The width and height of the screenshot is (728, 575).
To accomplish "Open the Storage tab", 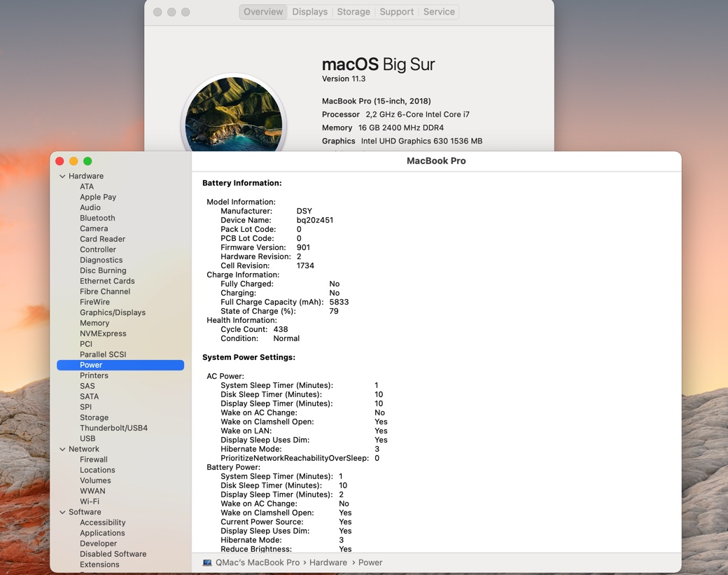I will [353, 12].
